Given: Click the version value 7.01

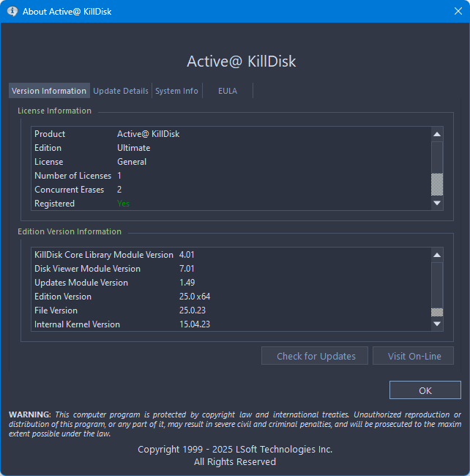Looking at the screenshot, I should [x=187, y=269].
